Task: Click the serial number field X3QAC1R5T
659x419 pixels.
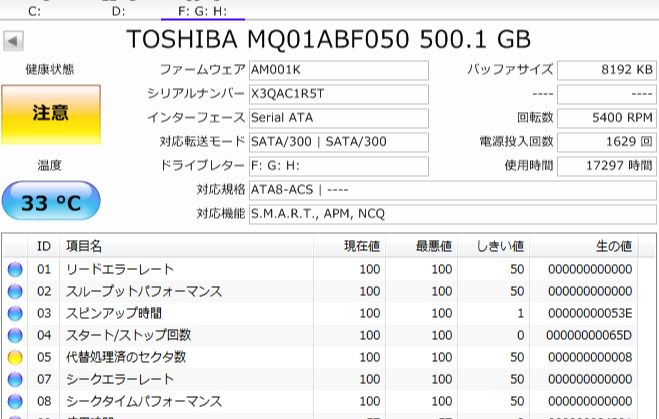Action: tap(338, 93)
